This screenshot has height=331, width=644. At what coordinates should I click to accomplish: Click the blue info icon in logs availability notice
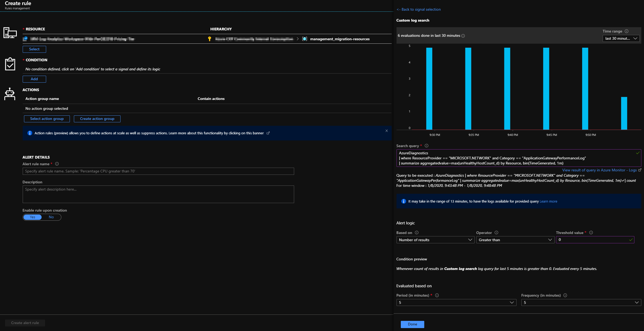[403, 201]
